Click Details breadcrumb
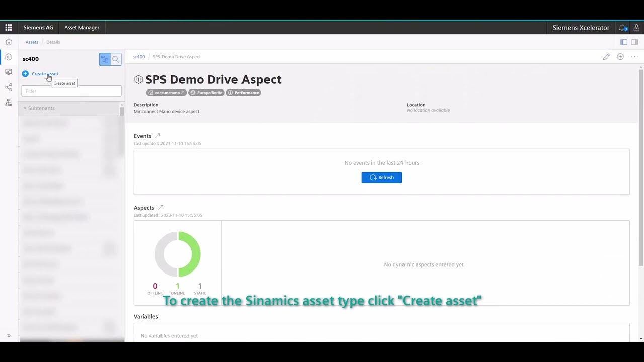The height and width of the screenshot is (362, 644). click(x=53, y=42)
